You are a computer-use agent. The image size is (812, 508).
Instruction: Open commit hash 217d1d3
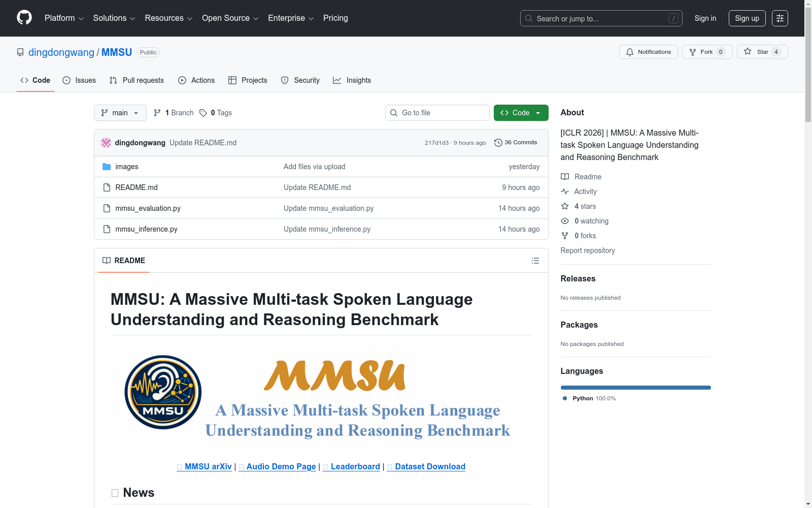[x=437, y=143]
